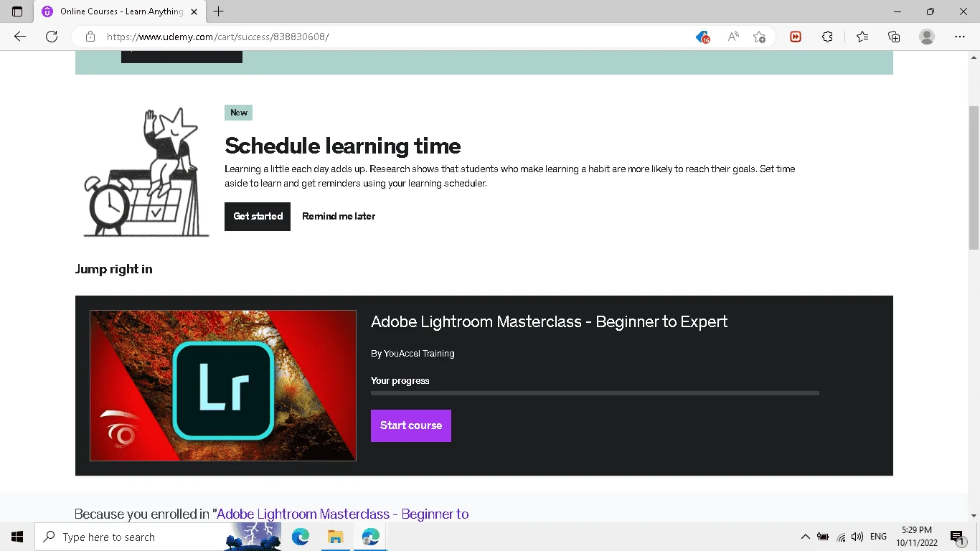Click the New badge

[x=238, y=113]
